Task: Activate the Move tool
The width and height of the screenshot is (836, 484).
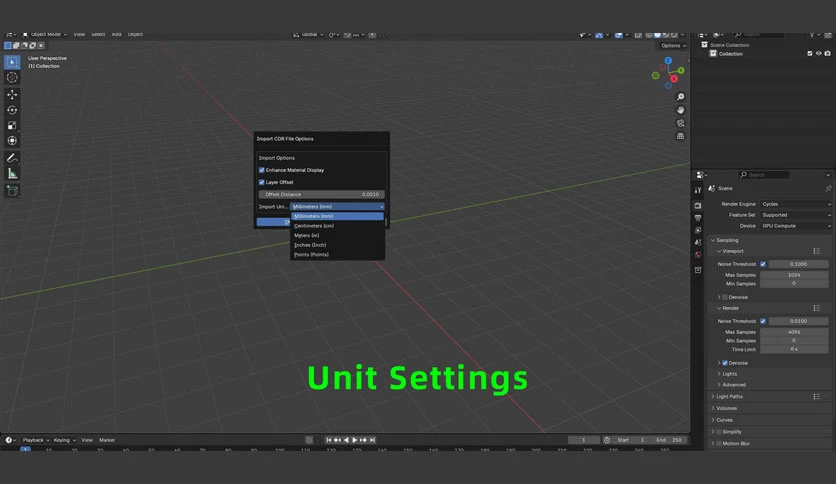Action: coord(12,95)
